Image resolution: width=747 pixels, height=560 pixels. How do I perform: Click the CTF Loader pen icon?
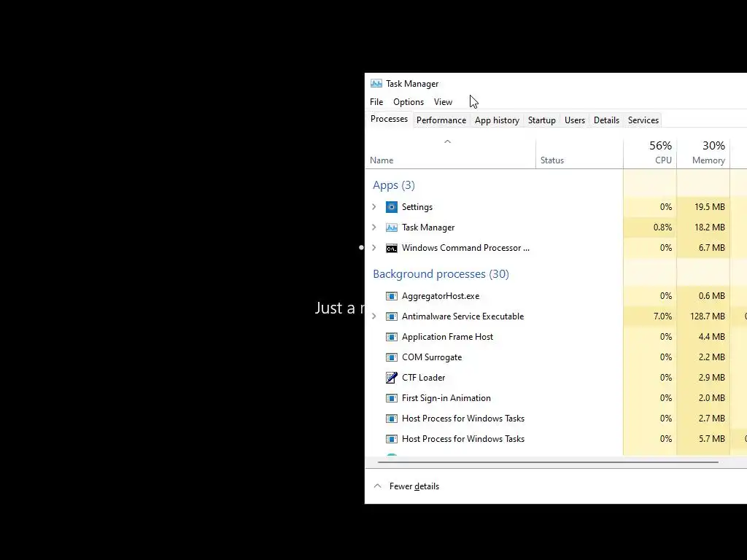coord(392,378)
